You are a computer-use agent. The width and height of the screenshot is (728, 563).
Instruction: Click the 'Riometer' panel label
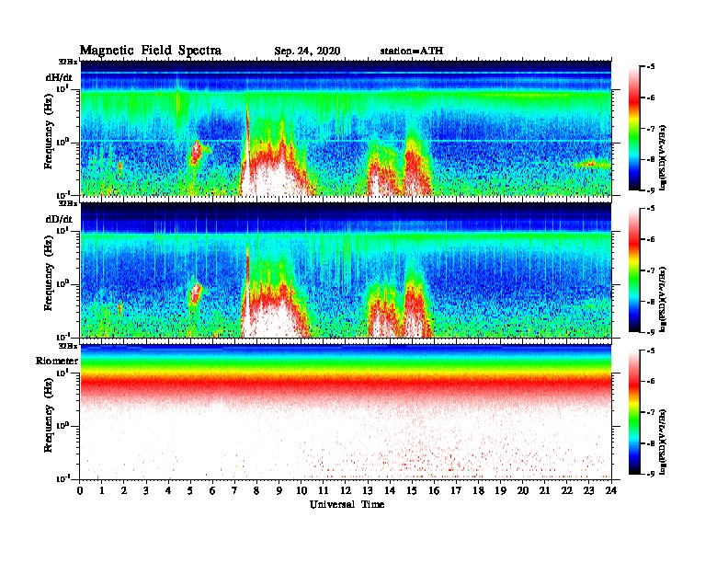pyautogui.click(x=57, y=361)
